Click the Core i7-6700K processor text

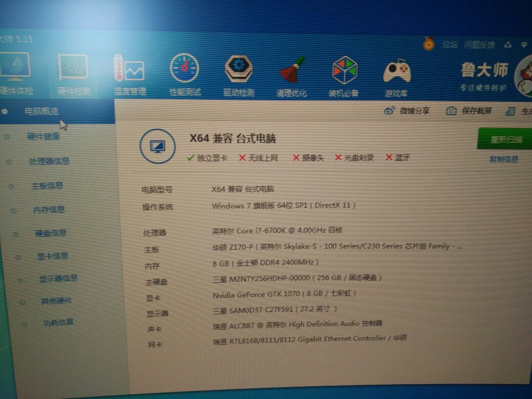tap(277, 231)
